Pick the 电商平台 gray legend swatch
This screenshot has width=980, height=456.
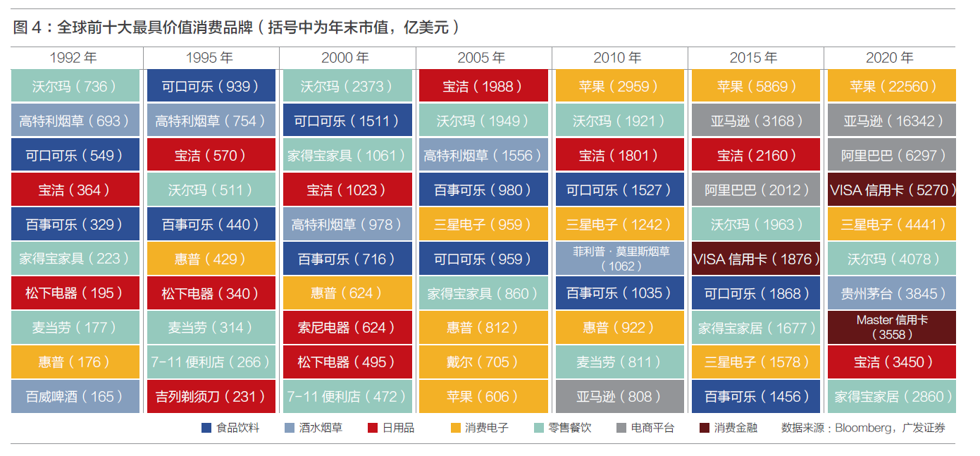point(621,428)
